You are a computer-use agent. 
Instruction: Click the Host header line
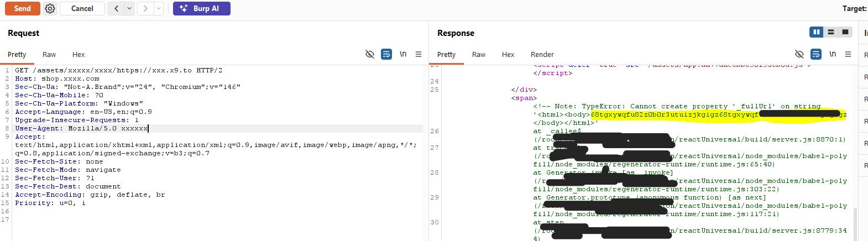click(x=57, y=78)
